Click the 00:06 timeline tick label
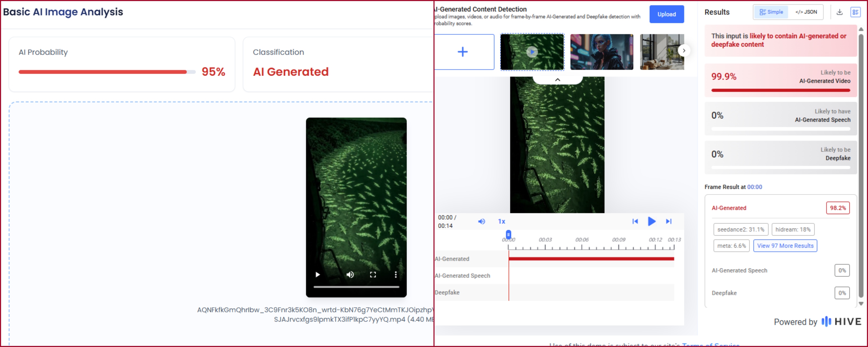 582,240
